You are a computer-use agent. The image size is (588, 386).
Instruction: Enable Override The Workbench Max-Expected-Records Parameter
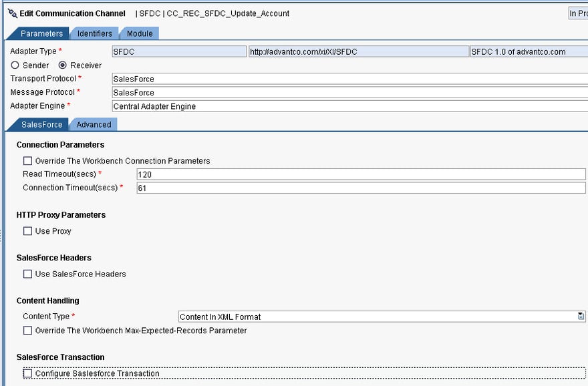(27, 331)
